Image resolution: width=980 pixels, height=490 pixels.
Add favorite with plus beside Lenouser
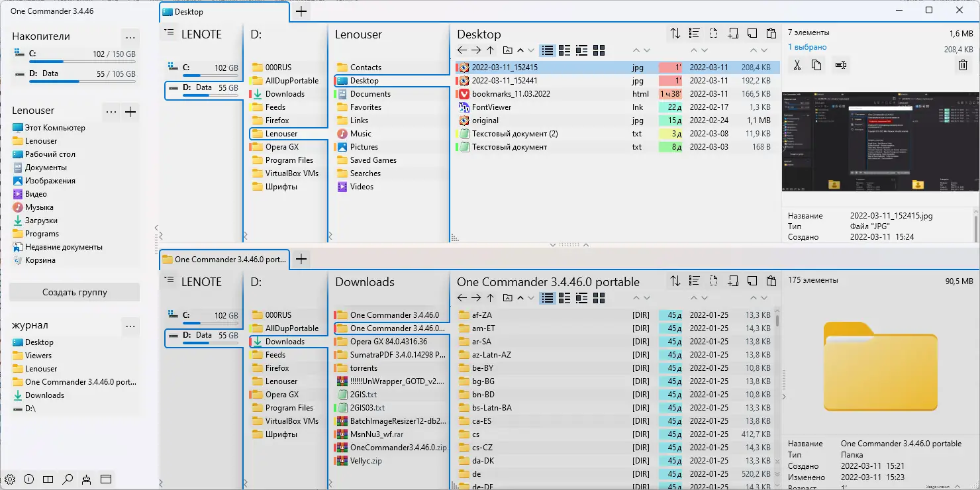[x=130, y=111]
